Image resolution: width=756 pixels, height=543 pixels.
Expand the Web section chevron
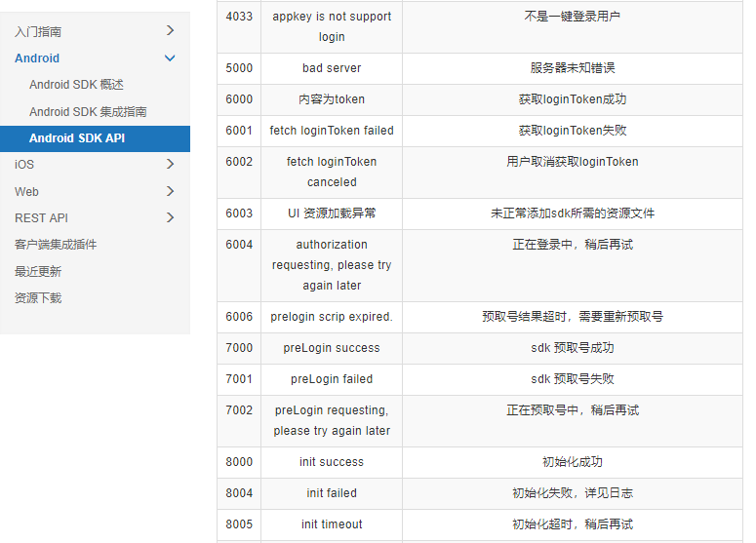(x=171, y=191)
